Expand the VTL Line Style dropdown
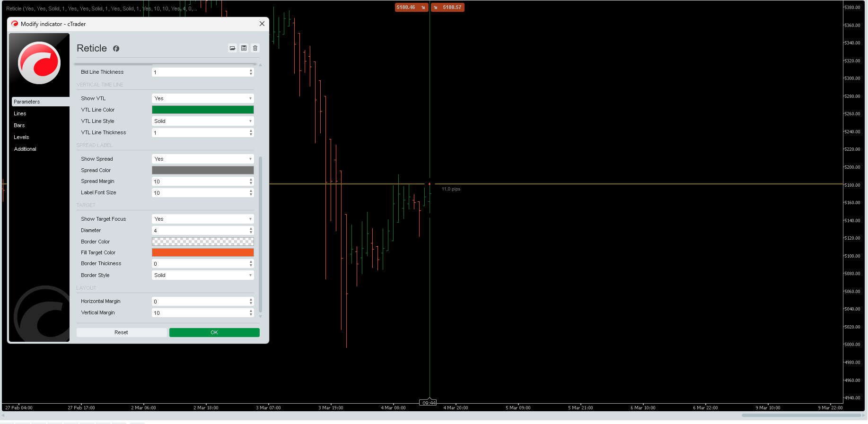The image size is (868, 424). coord(202,121)
